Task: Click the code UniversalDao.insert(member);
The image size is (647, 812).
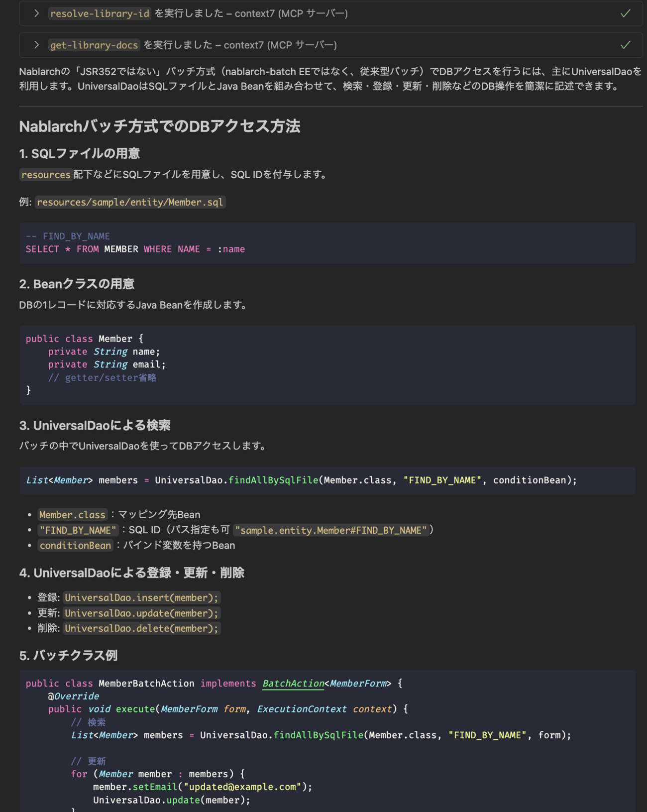Action: tap(141, 597)
